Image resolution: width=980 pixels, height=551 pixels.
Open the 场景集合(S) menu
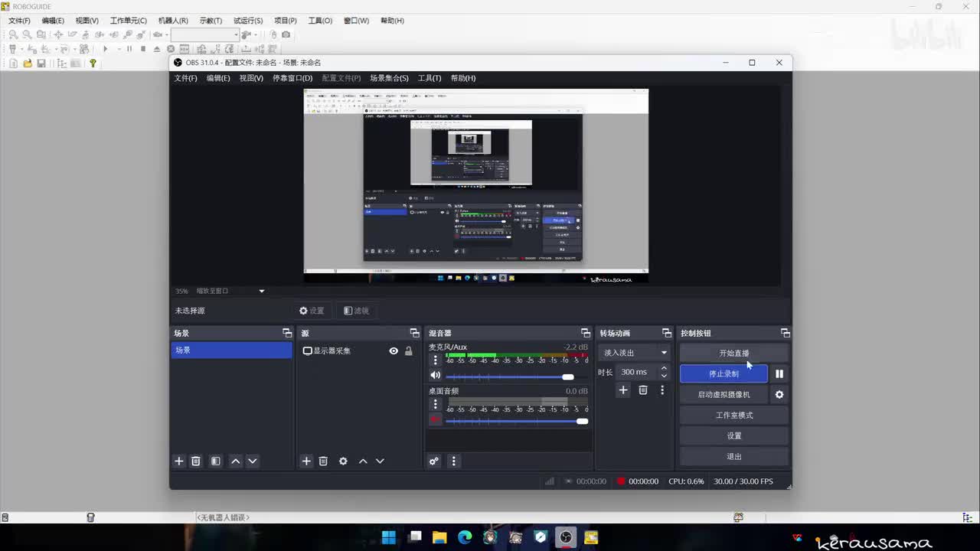tap(389, 78)
